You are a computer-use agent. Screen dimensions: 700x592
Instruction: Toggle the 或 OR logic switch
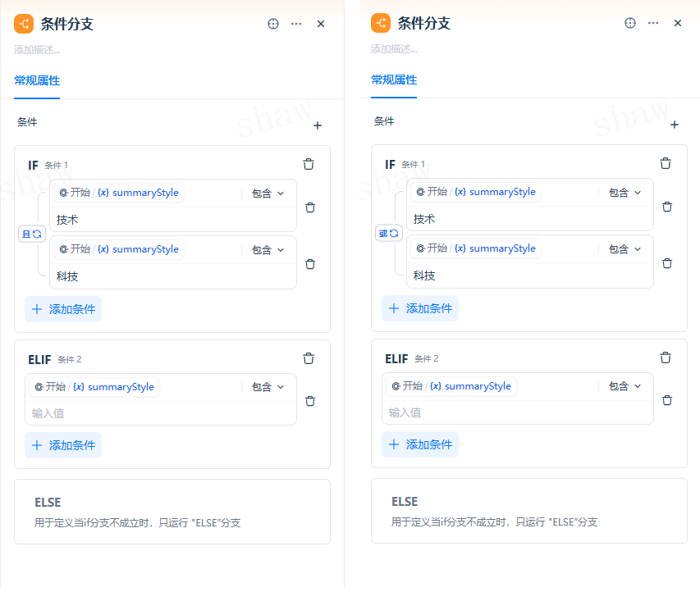[x=388, y=233]
